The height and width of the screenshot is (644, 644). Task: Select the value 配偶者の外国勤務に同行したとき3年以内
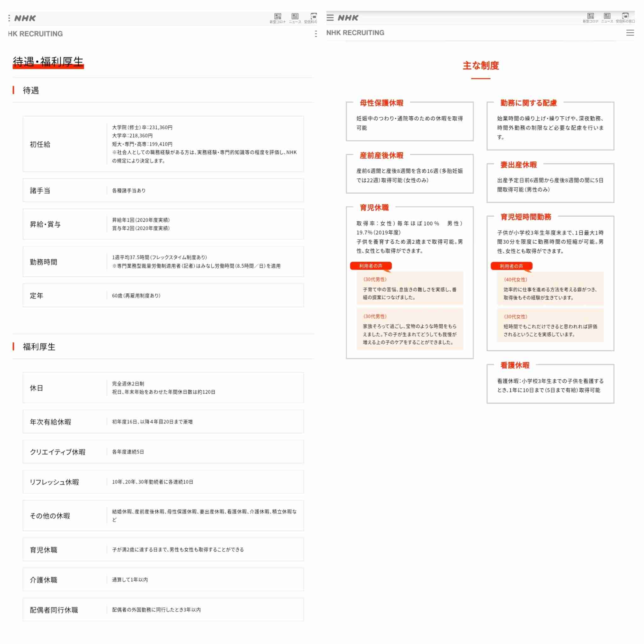(x=156, y=610)
